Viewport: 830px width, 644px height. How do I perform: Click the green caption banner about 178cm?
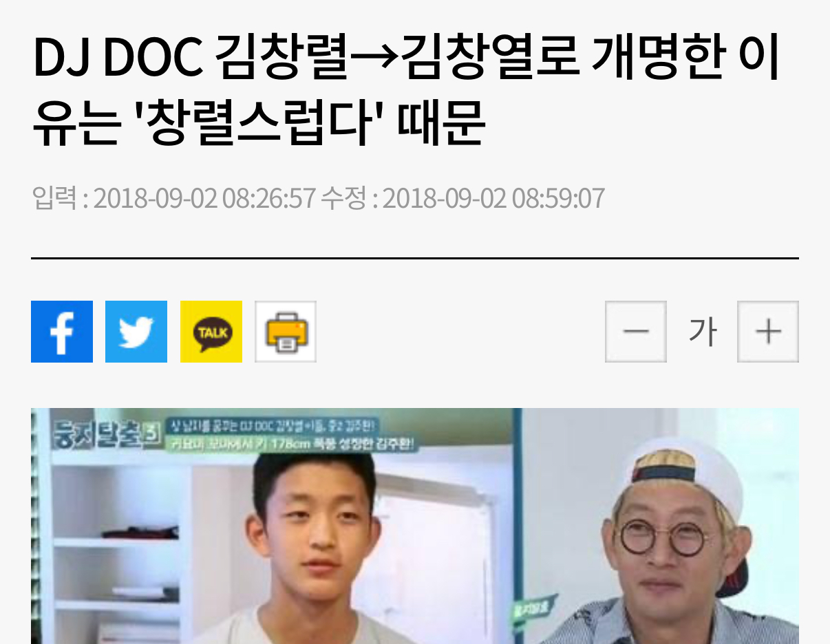tap(288, 444)
